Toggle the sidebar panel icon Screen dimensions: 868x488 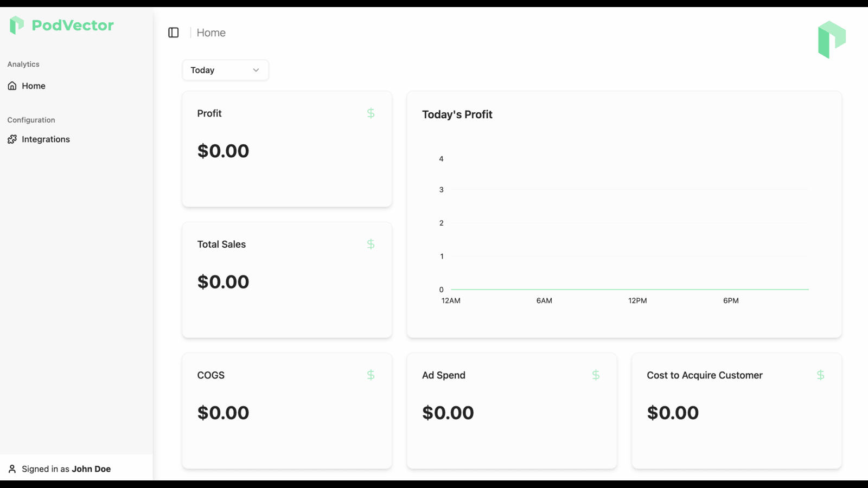pyautogui.click(x=174, y=33)
